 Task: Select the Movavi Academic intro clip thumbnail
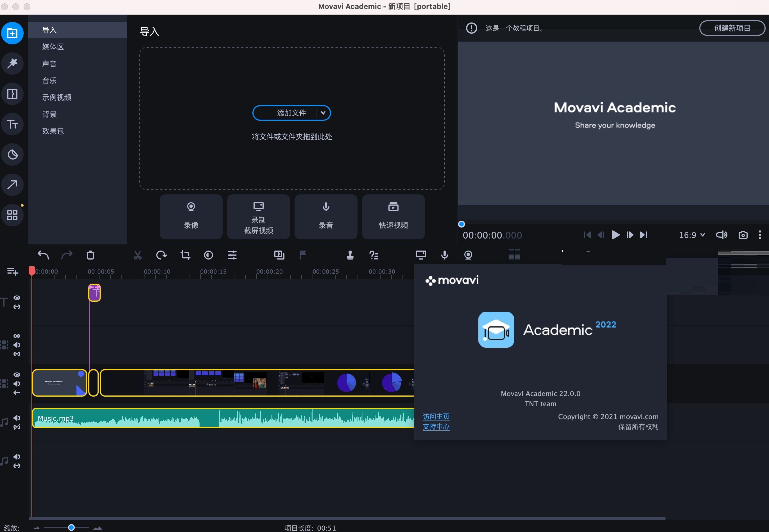pos(59,383)
